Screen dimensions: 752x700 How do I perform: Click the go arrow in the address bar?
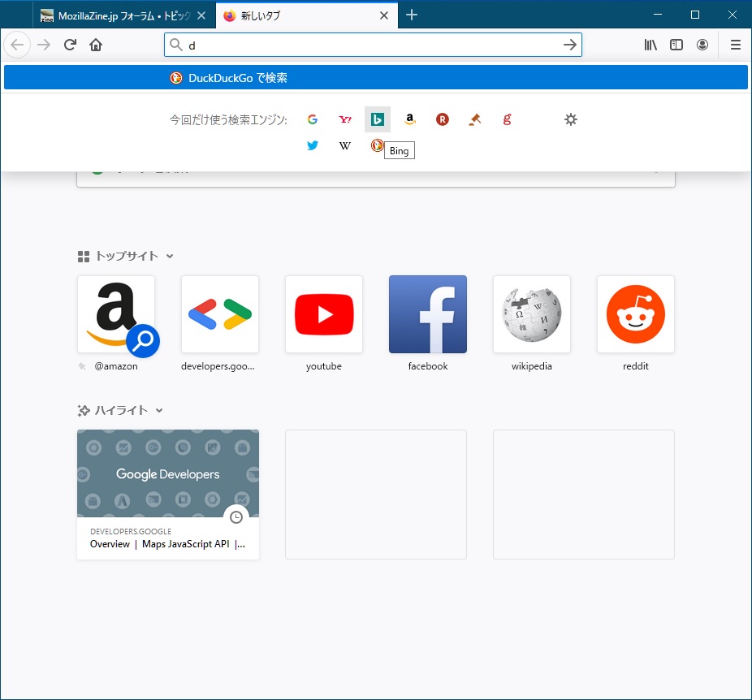pyautogui.click(x=570, y=45)
